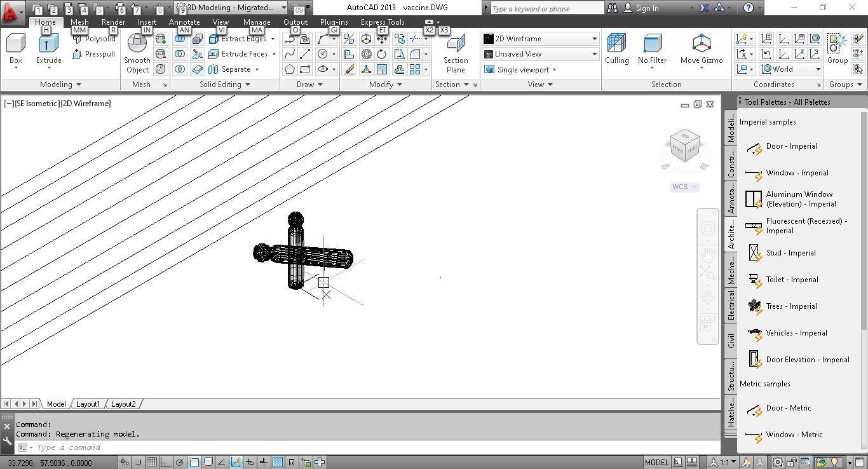868x469 pixels.
Task: Click the Group objects icon
Action: 837,49
